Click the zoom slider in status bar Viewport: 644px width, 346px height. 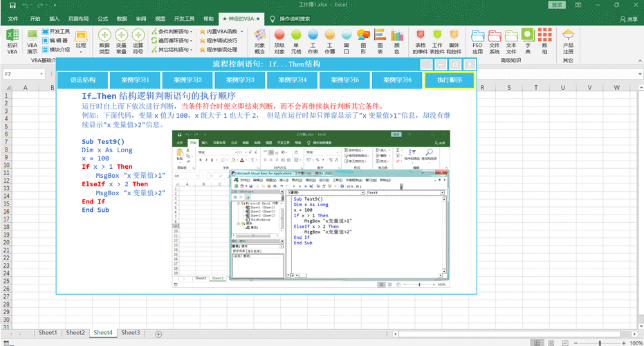[600, 343]
